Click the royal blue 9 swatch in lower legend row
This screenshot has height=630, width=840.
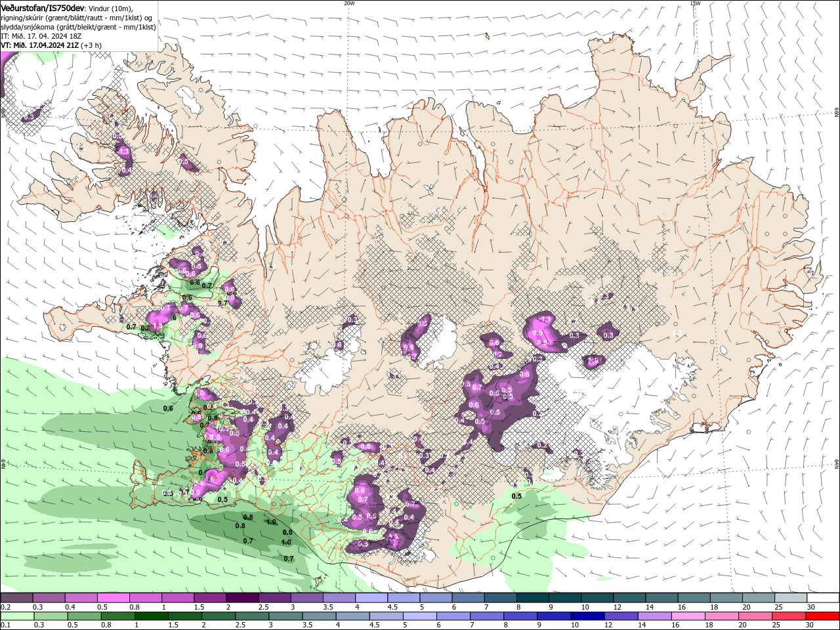click(555, 616)
